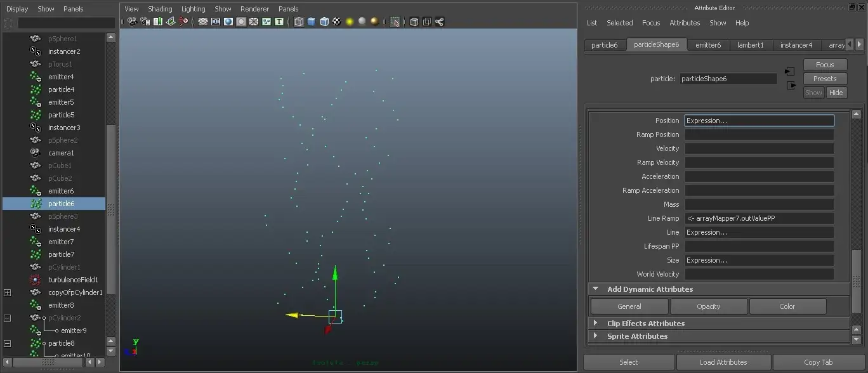This screenshot has width=868, height=373.
Task: Click the image plane icon
Action: coord(171,22)
